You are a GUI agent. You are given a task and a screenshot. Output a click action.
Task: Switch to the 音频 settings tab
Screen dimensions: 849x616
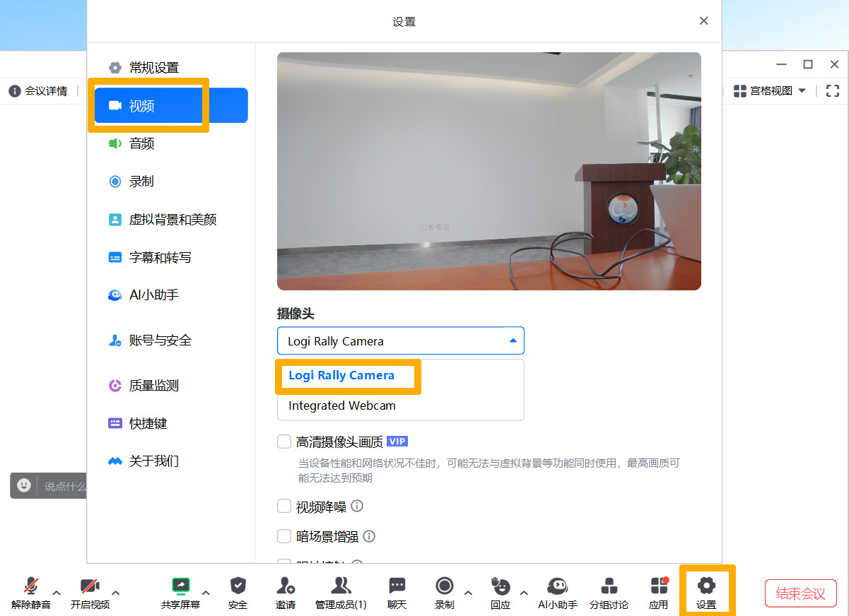click(x=141, y=144)
